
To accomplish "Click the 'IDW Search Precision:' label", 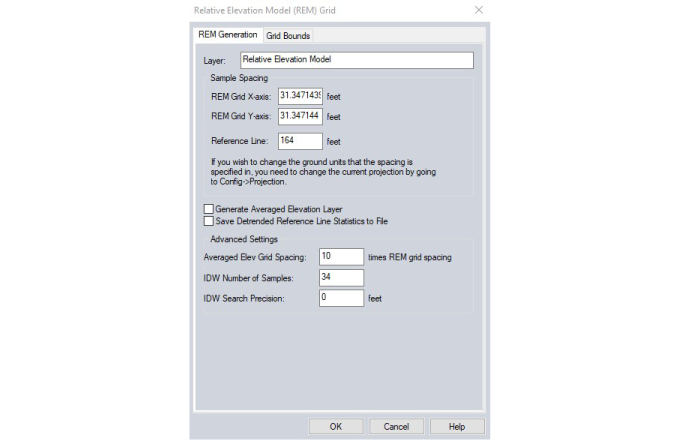I will [244, 299].
